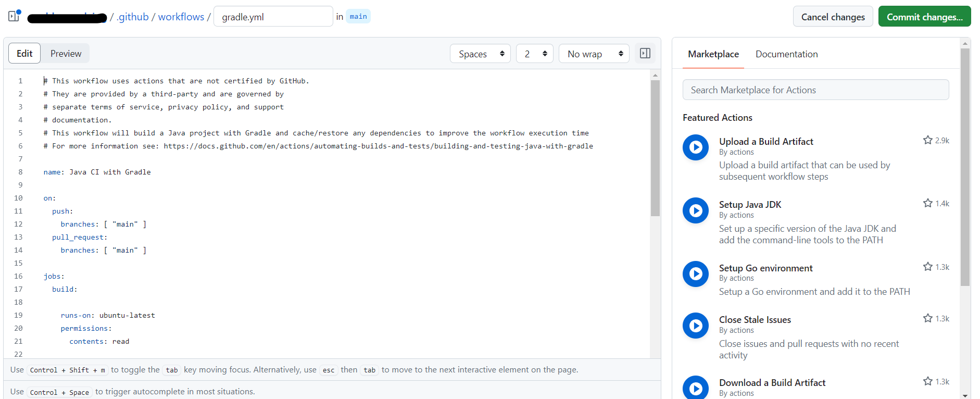Open the indent size 2 dropdown
980x399 pixels.
click(x=535, y=54)
